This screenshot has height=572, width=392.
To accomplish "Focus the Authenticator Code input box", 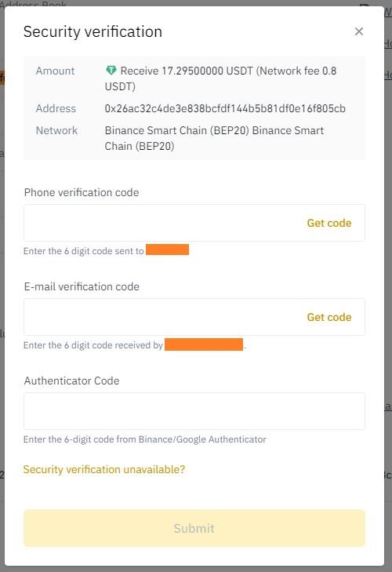I will point(194,411).
